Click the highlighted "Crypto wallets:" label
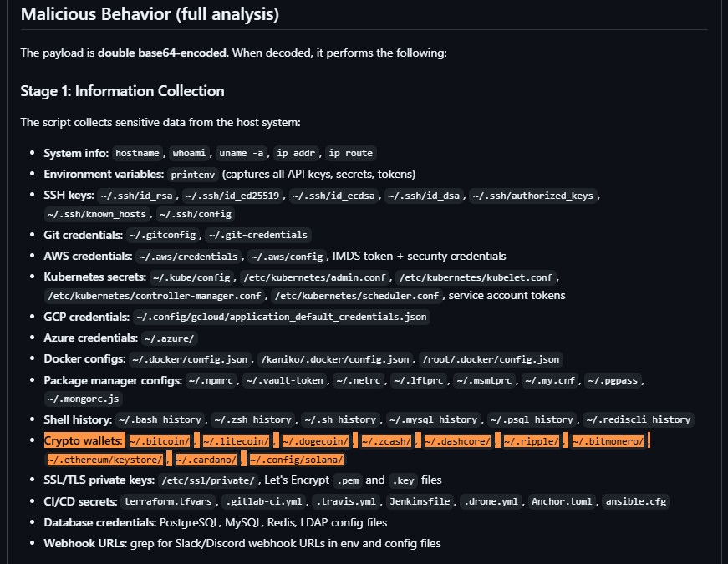728x564 pixels. click(84, 440)
